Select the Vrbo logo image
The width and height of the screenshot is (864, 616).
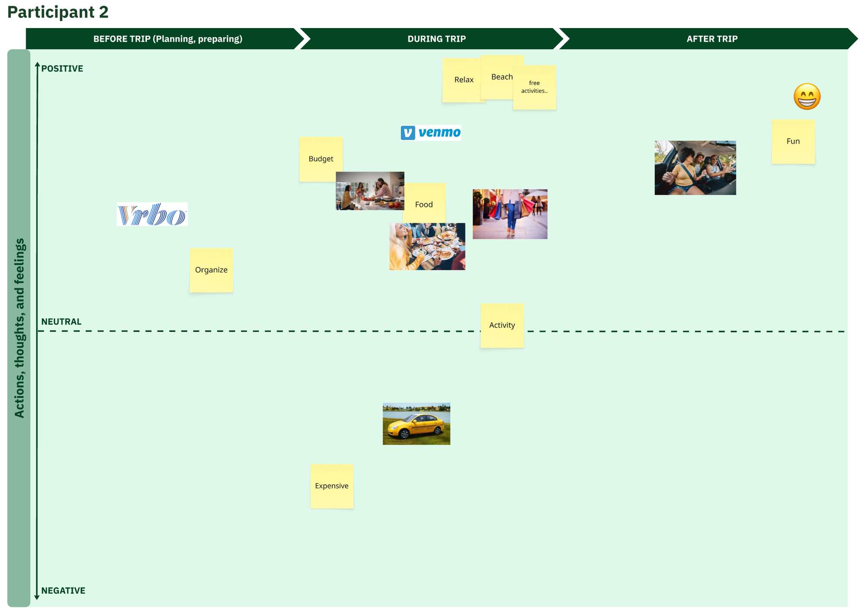coord(152,215)
